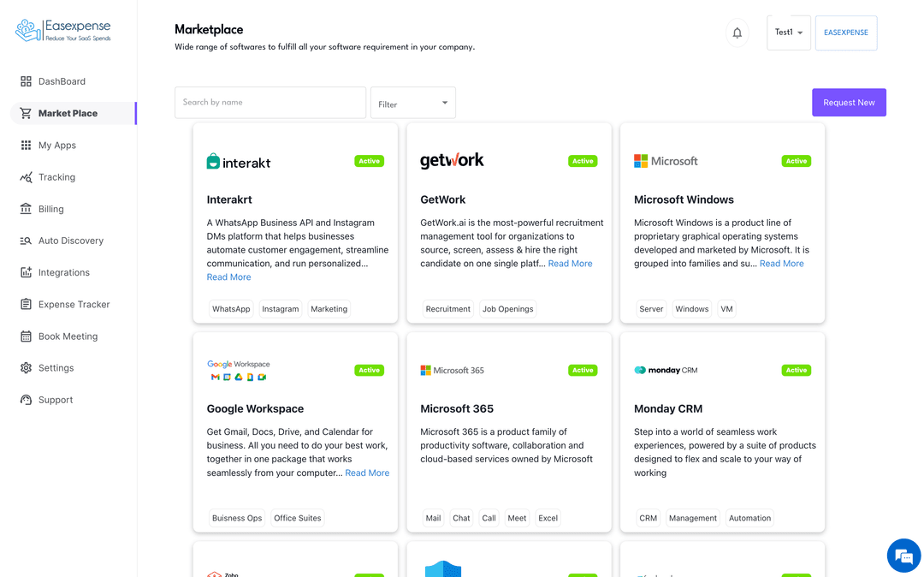Image resolution: width=924 pixels, height=577 pixels.
Task: Click the My Apps grid icon
Action: pyautogui.click(x=26, y=145)
